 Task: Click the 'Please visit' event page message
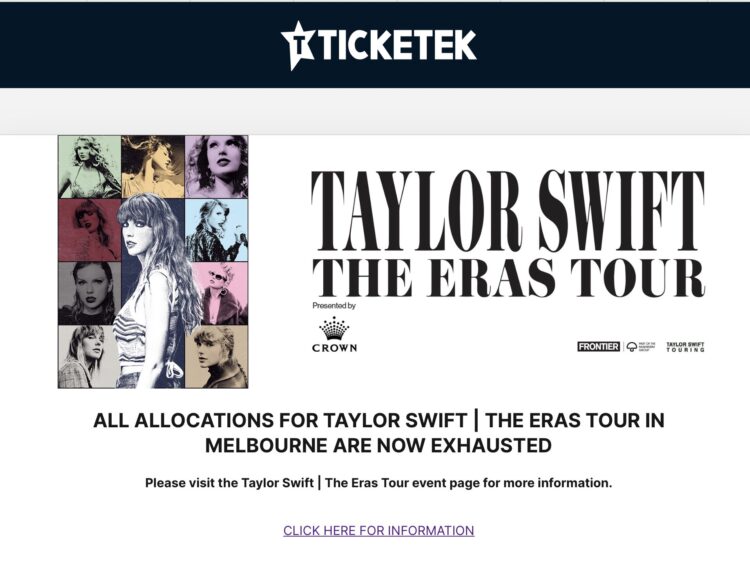click(x=378, y=483)
